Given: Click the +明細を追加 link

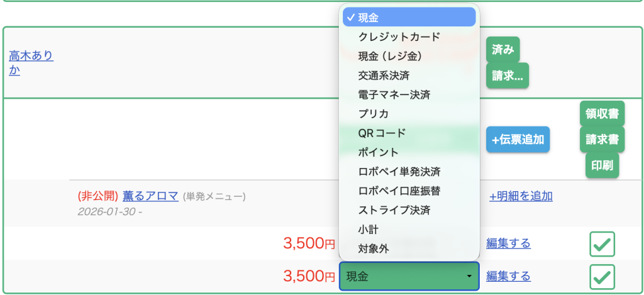Looking at the screenshot, I should tap(520, 196).
